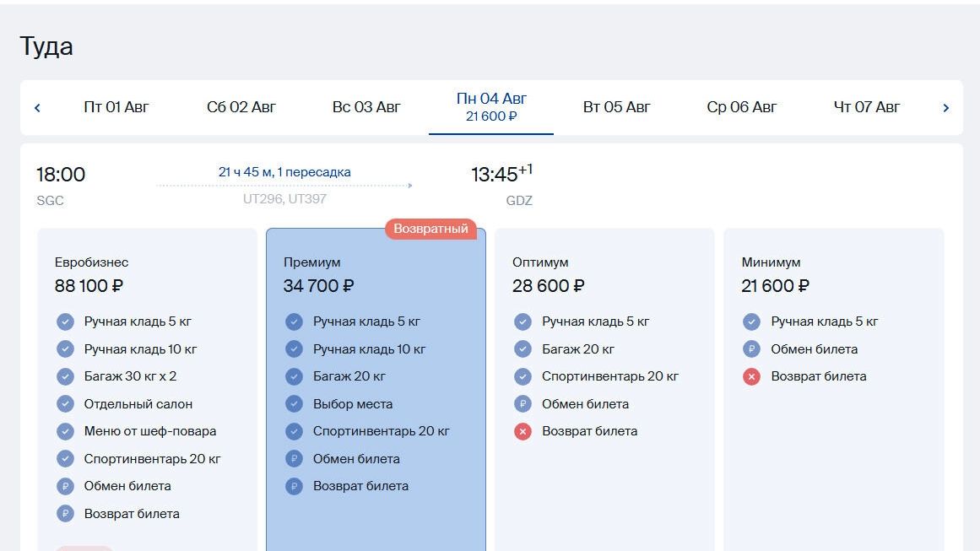Screen dimensions: 980x551
Task: Click ruble icon next to Возврат билета in Евробизнес
Action: click(65, 514)
